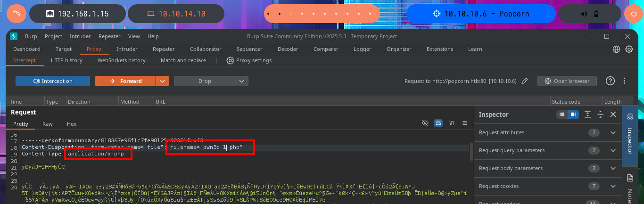This screenshot has height=204, width=644.
Task: Switch to the Collaborator tab
Action: [x=206, y=49]
